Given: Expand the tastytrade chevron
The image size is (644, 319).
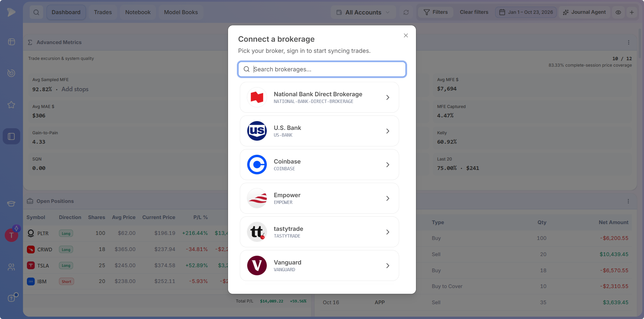Looking at the screenshot, I should [x=388, y=232].
